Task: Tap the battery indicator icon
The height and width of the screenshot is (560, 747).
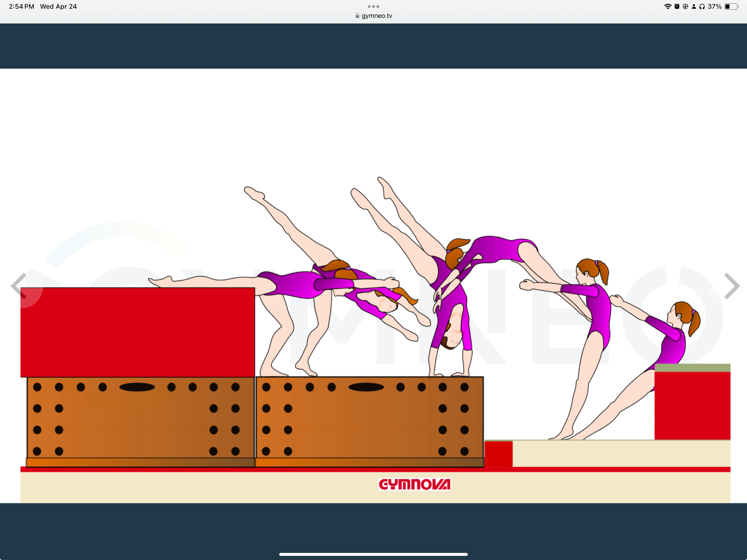Action: coord(731,6)
